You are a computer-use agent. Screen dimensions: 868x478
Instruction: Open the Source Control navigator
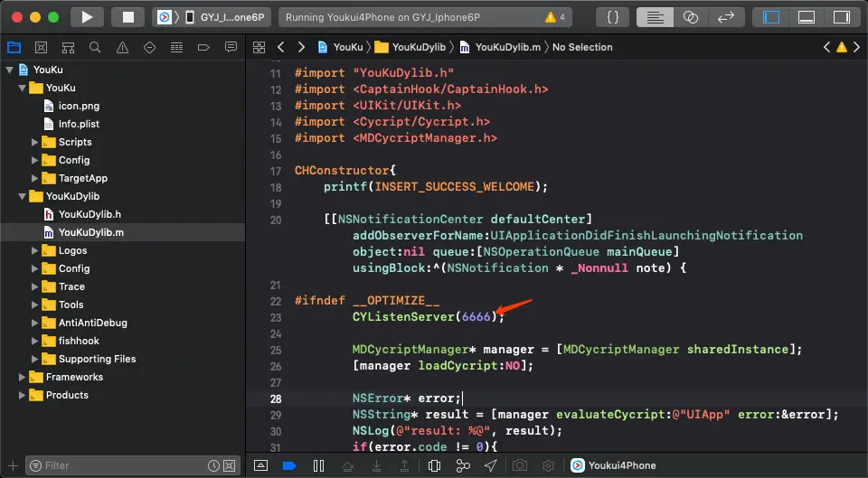[41, 48]
